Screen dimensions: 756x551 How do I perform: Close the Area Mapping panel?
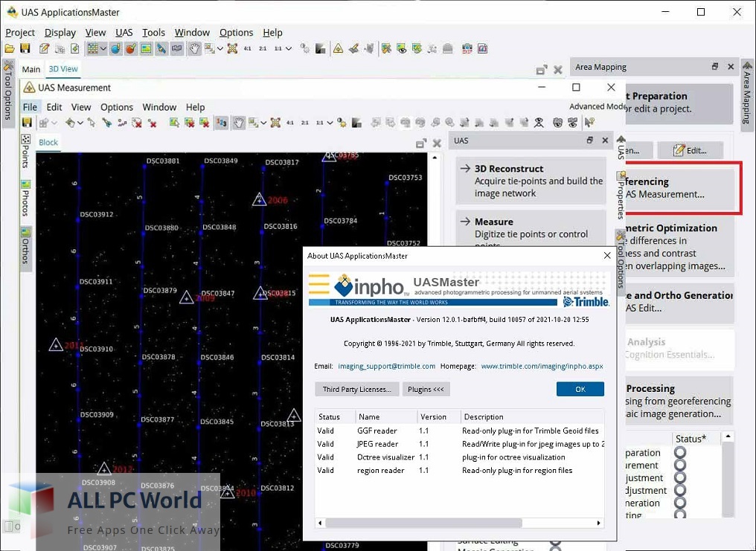coord(731,67)
